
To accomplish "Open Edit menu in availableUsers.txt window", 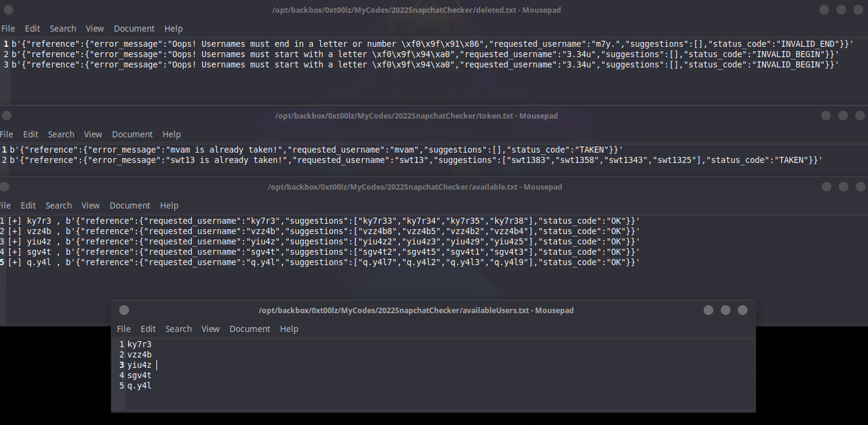I will (x=148, y=329).
